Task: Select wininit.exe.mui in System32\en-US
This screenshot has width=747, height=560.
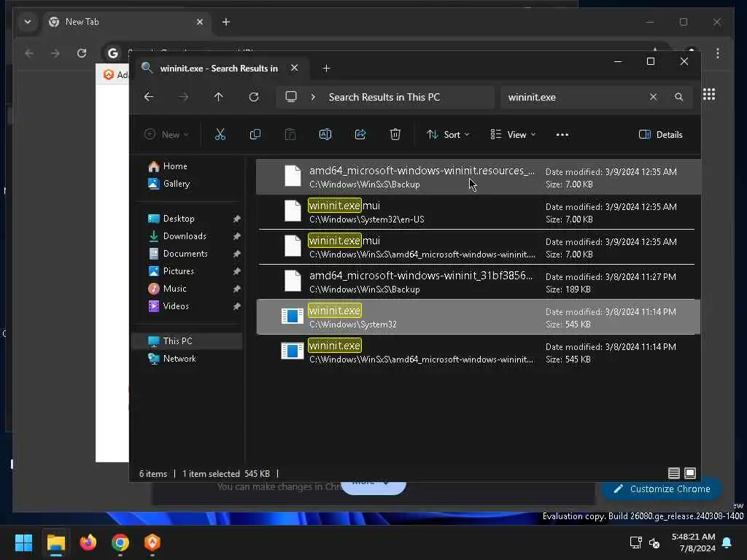Action: point(479,212)
